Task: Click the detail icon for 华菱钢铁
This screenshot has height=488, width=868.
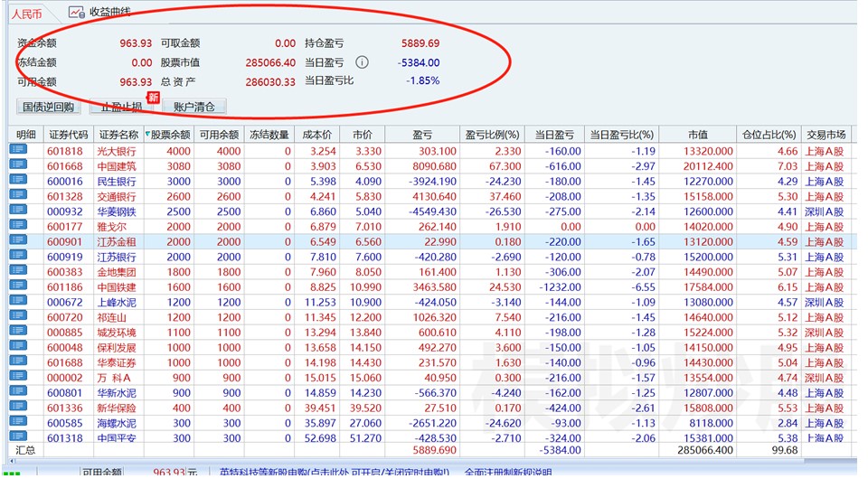Action: click(x=18, y=211)
